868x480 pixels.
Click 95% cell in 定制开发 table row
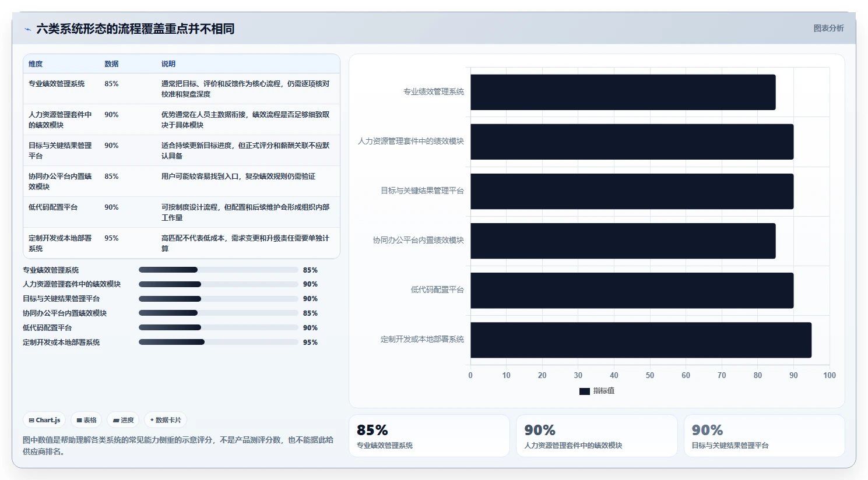click(x=111, y=238)
